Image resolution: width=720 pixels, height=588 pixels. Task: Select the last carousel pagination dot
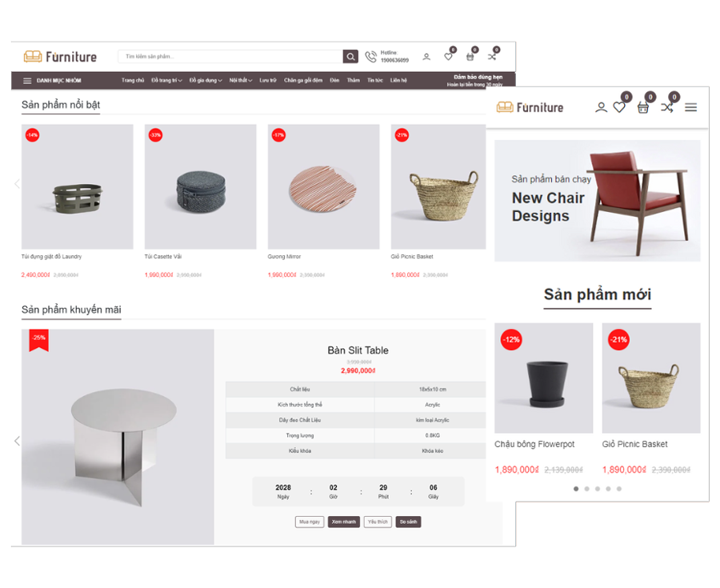(x=618, y=489)
